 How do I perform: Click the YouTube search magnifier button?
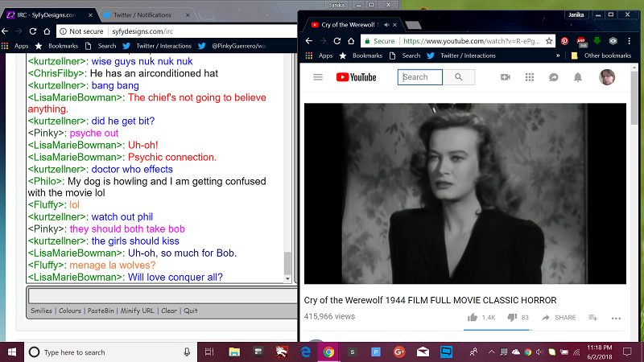[x=459, y=77]
